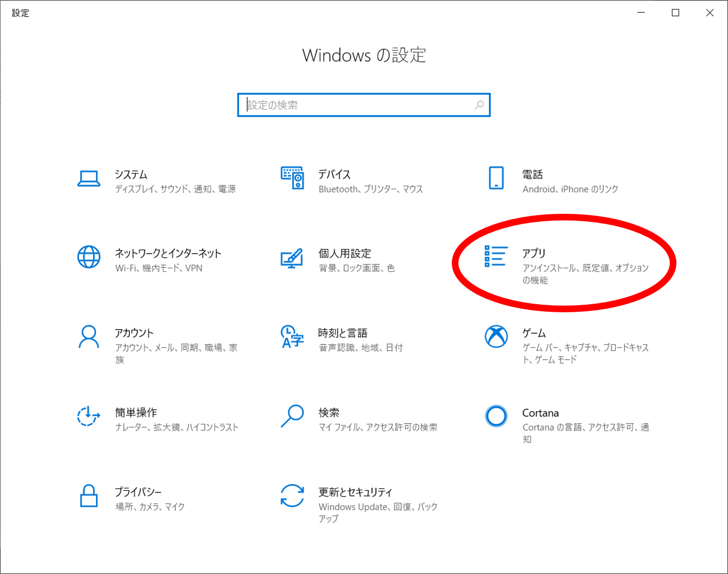The image size is (728, 574).
Task: Click text 場所、カメラ、マイク
Action: 150,507
